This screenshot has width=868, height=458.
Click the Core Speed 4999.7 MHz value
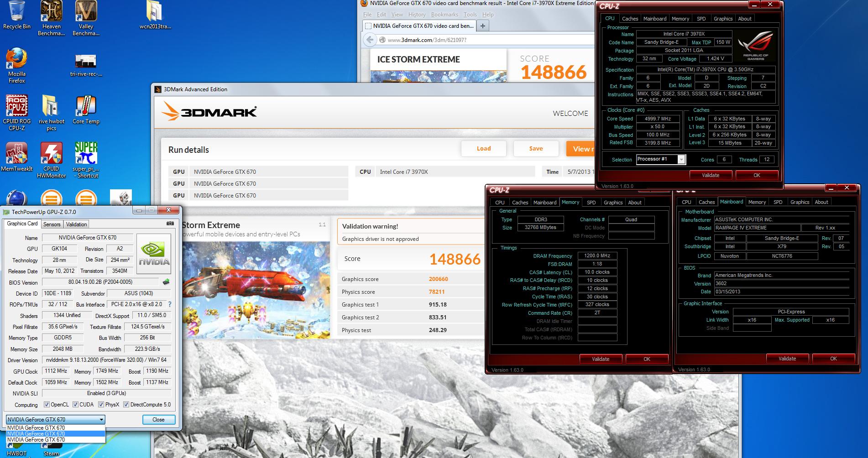click(x=658, y=119)
